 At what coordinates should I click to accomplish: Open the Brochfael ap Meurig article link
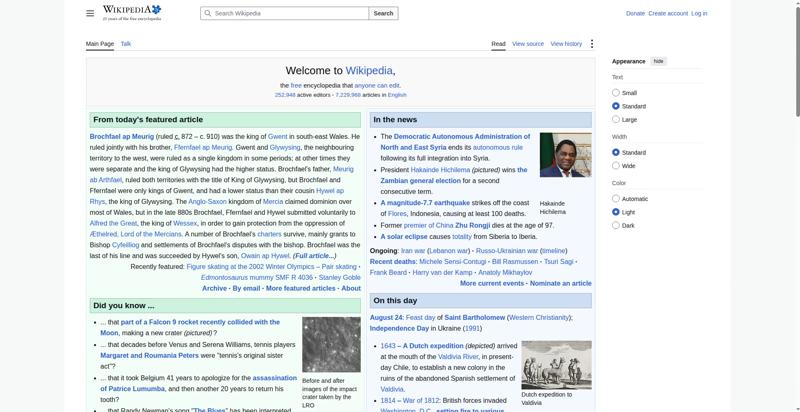coord(121,137)
